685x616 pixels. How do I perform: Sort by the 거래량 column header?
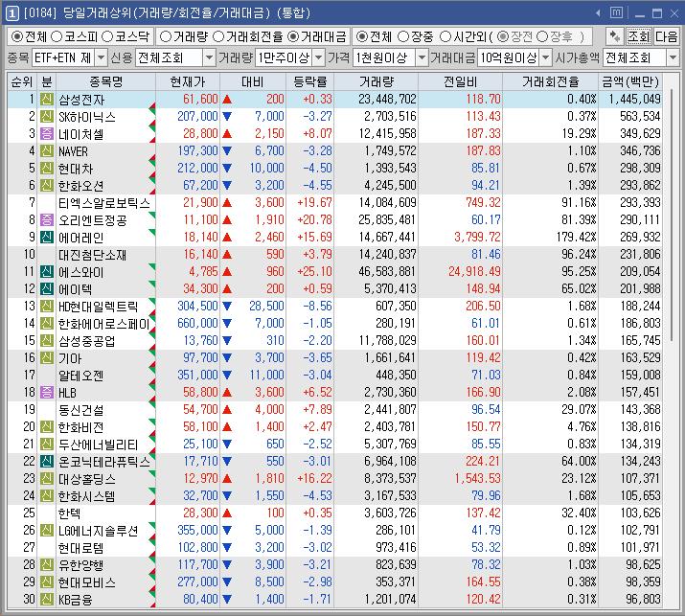tap(377, 81)
